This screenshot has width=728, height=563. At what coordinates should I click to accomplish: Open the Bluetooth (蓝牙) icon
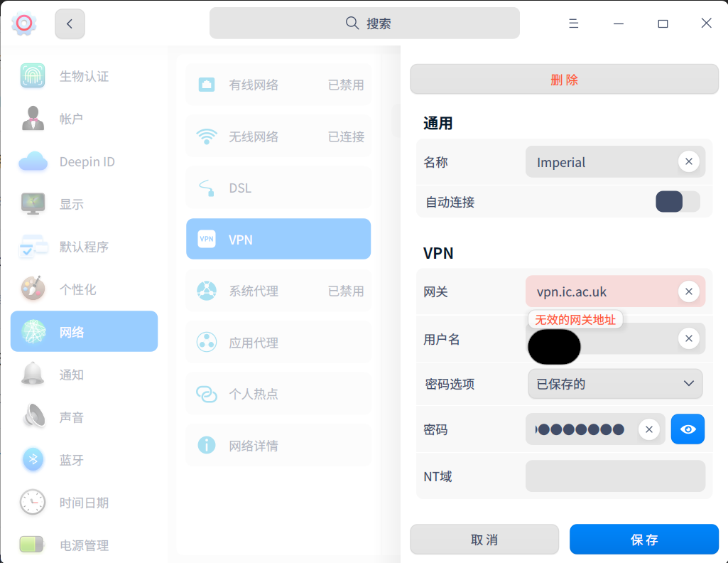(x=33, y=459)
